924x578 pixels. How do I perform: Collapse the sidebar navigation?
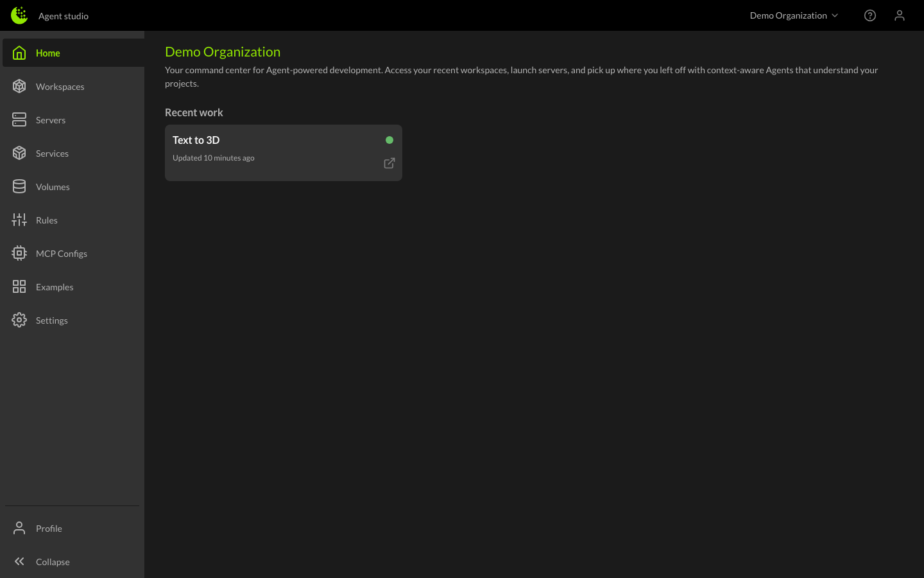point(52,561)
